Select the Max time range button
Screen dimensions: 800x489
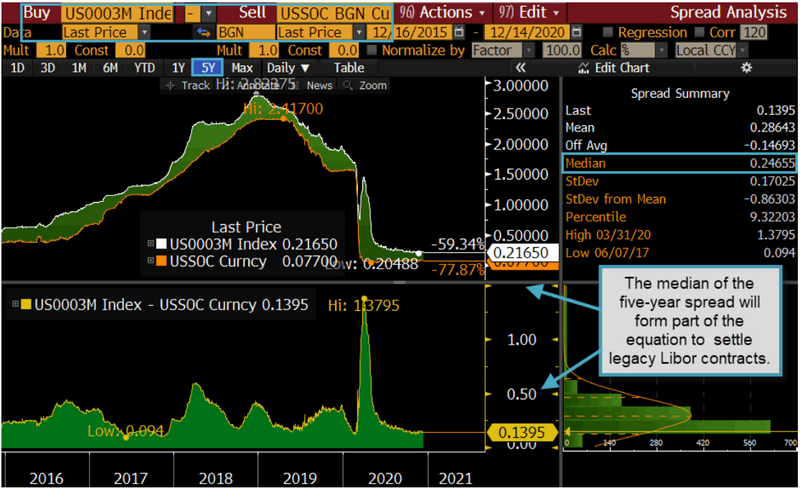click(242, 68)
